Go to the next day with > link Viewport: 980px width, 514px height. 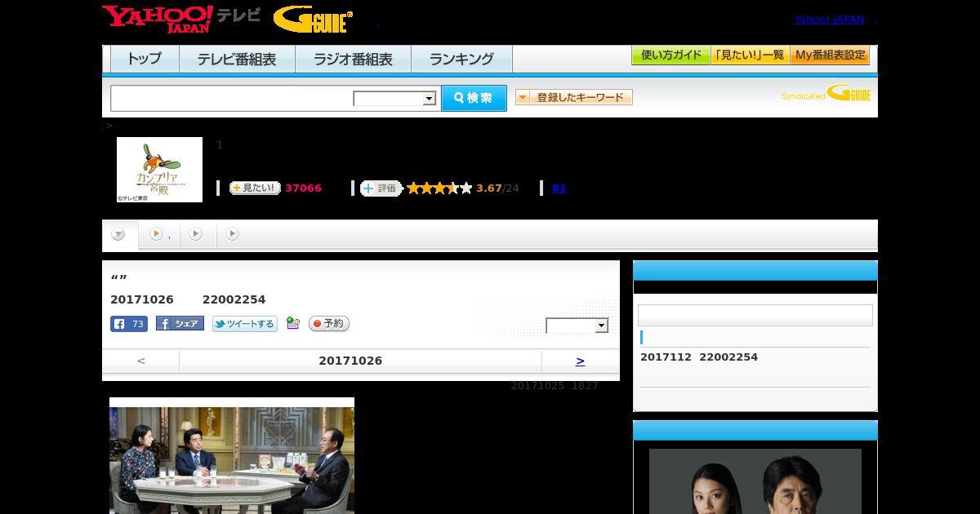click(x=580, y=361)
